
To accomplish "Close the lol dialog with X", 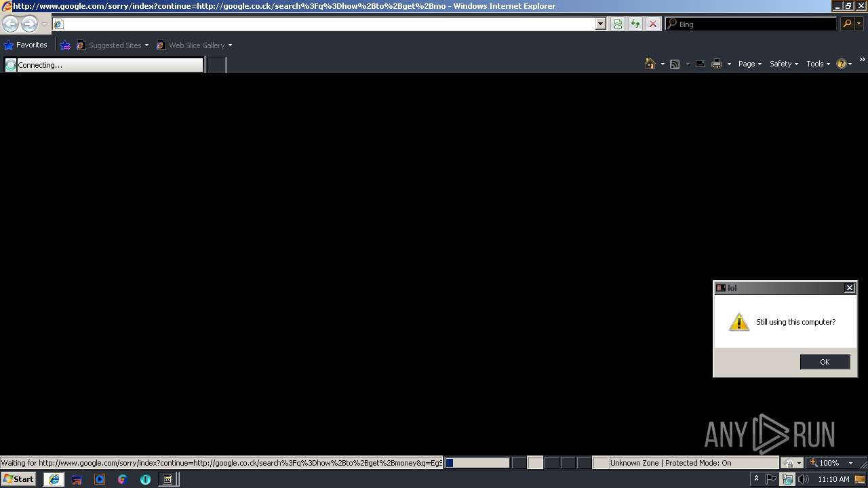I will tap(849, 288).
